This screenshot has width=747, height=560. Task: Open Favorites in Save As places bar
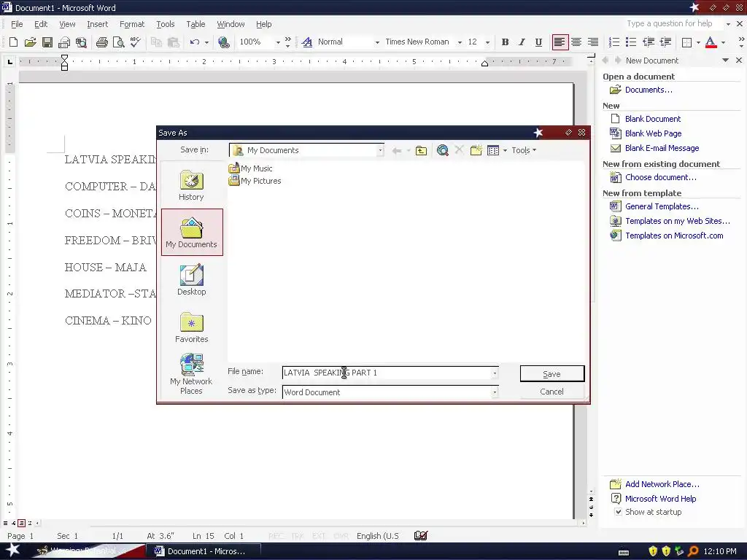192,327
